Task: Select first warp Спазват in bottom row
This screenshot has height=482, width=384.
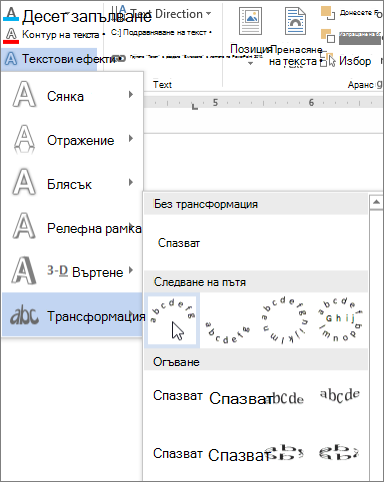Action: (178, 453)
